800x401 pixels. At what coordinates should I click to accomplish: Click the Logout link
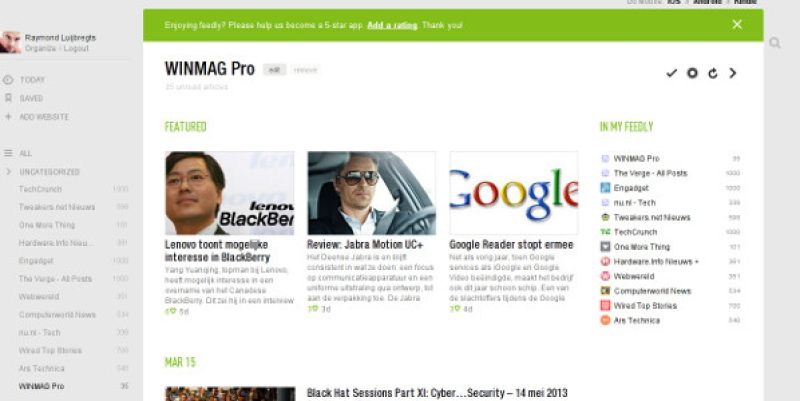(x=76, y=48)
